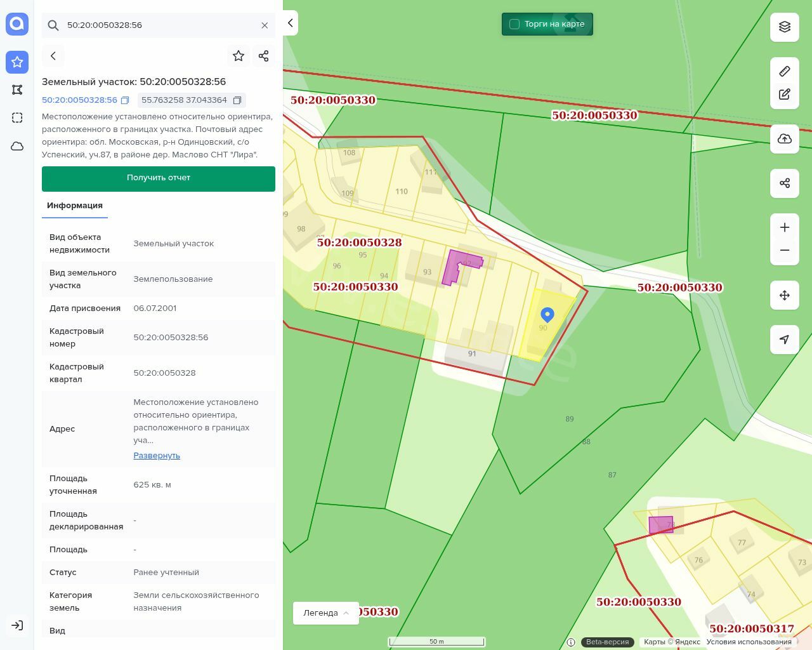Open the map layers panel
This screenshot has height=650, width=812.
click(784, 27)
